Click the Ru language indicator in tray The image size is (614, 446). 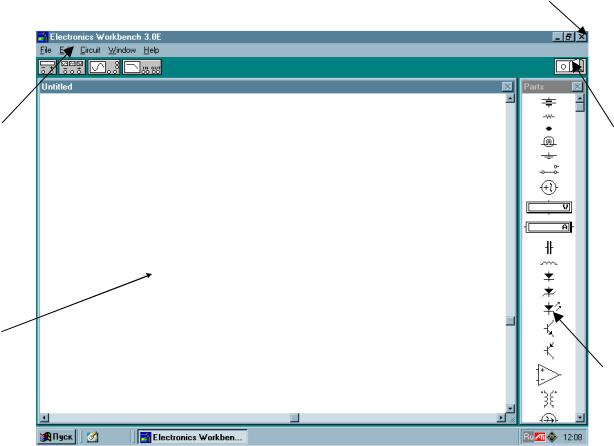coord(528,437)
